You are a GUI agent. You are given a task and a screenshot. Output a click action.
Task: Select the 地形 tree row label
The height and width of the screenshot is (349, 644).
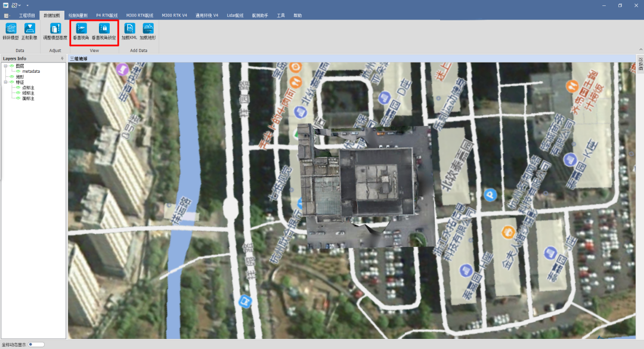(20, 77)
